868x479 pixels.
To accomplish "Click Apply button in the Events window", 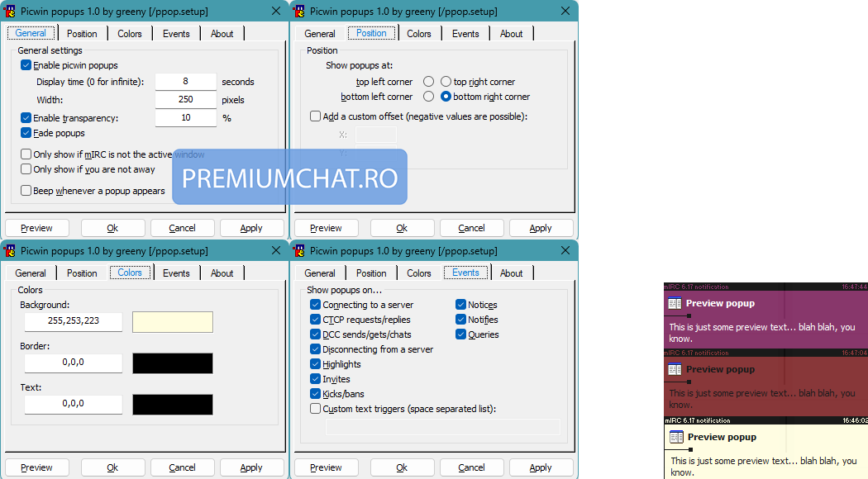I will (541, 467).
